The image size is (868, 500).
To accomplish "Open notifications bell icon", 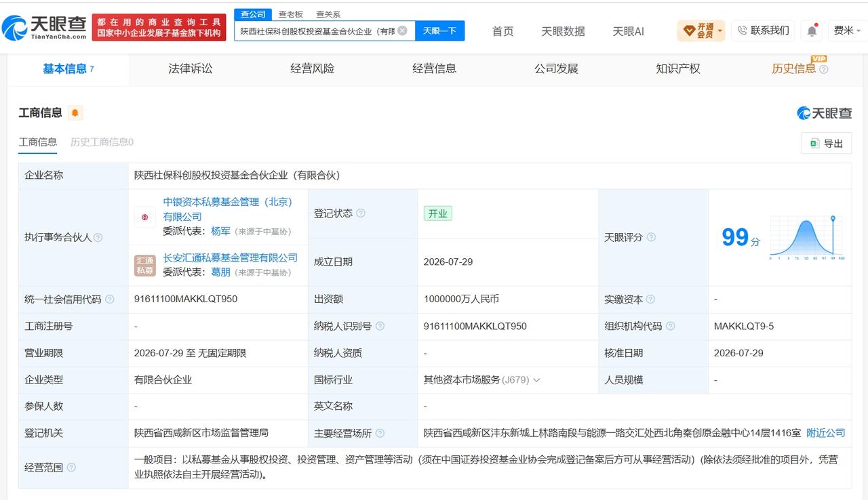I will pos(811,30).
